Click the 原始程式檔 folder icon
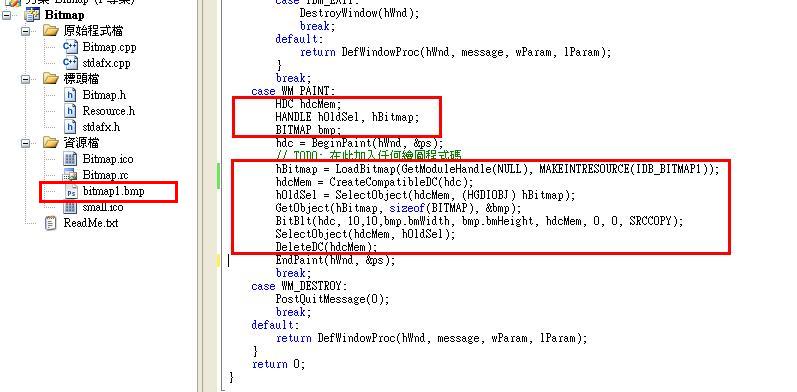 coord(51,31)
